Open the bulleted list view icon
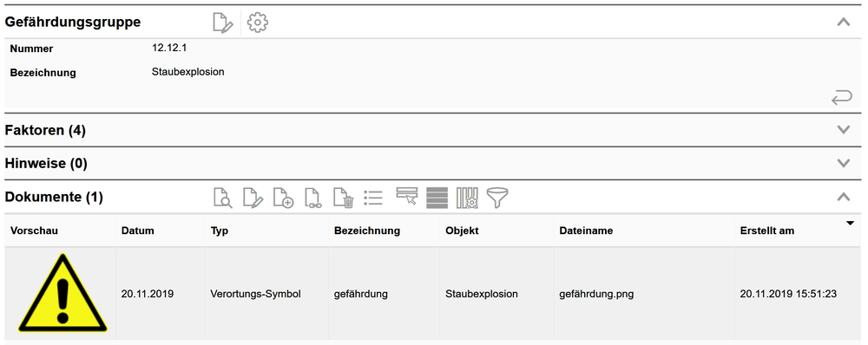Viewport: 868px width, 345px height. pos(373,198)
